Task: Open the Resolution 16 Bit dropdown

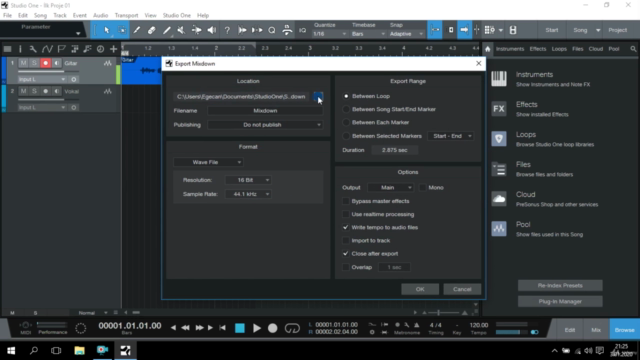Action: 248,180
